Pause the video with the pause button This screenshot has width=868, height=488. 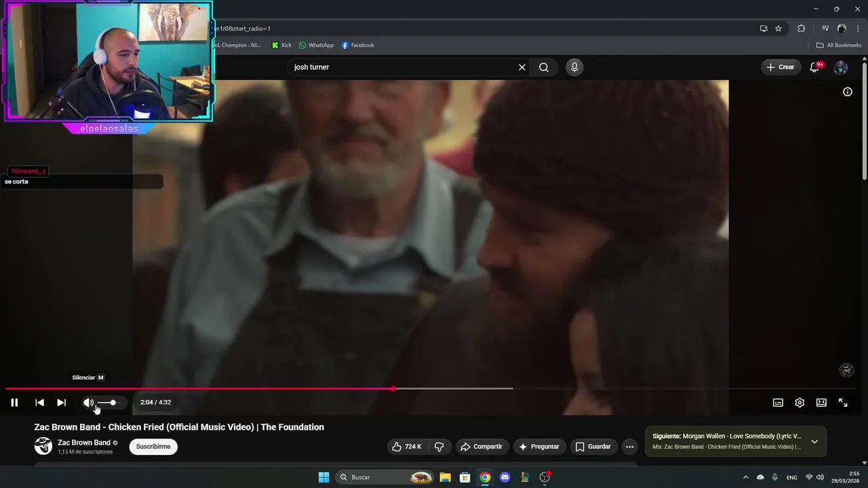tap(14, 403)
